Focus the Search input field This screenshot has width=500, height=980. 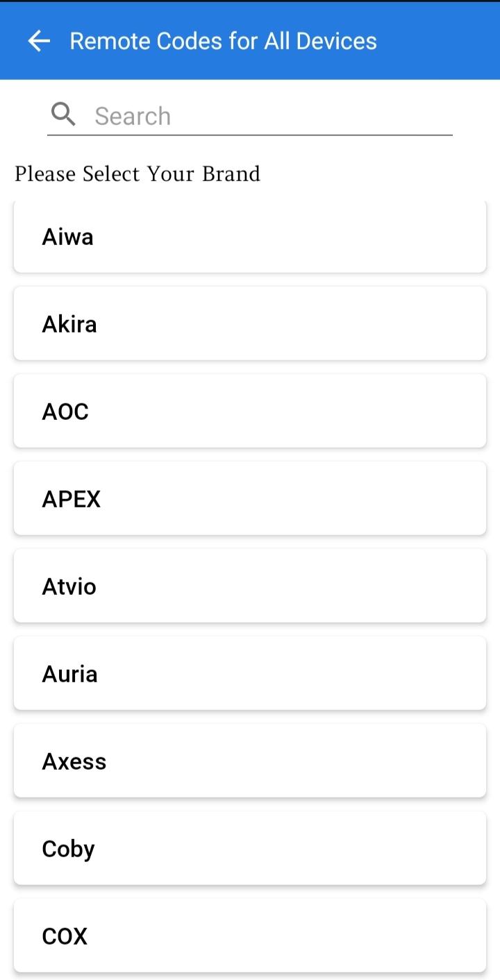(x=250, y=115)
